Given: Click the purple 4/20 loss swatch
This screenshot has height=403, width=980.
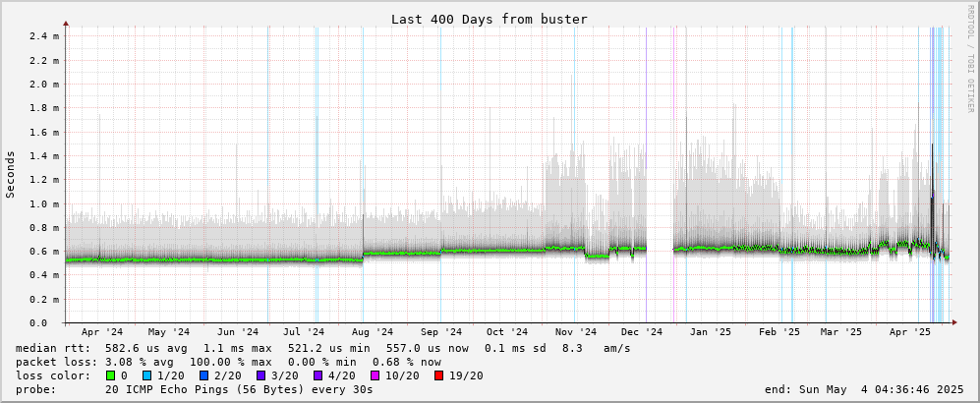Looking at the screenshot, I should point(320,375).
